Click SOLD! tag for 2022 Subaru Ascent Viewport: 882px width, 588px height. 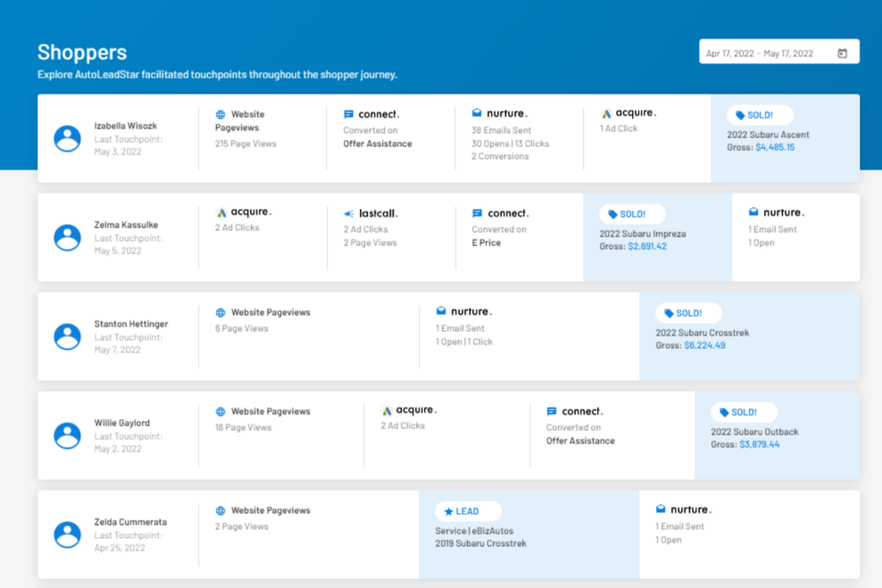[x=760, y=115]
